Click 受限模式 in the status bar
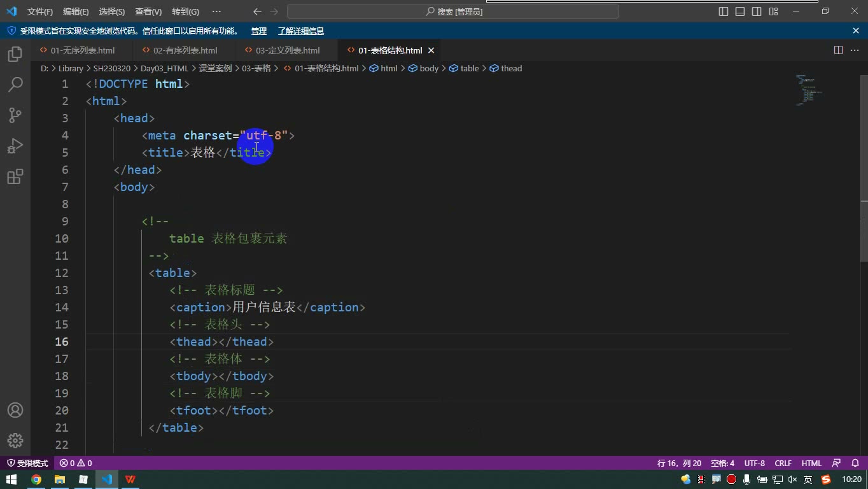Image resolution: width=868 pixels, height=489 pixels. (x=27, y=463)
